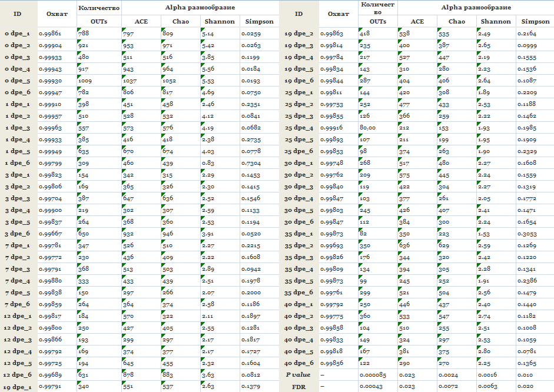This screenshot has height=392, width=554.
Task: Click the row label 0 dpe_1
Action: point(17,34)
